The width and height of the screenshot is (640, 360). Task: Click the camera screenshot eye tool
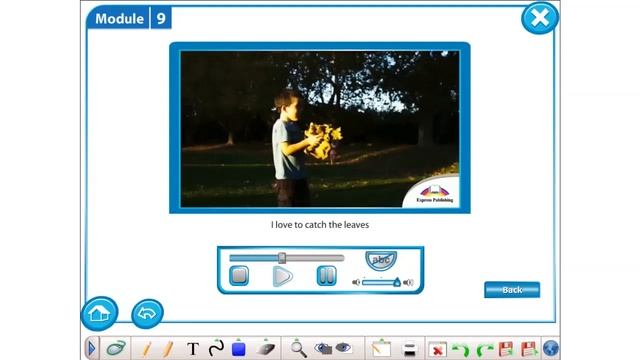(x=323, y=349)
